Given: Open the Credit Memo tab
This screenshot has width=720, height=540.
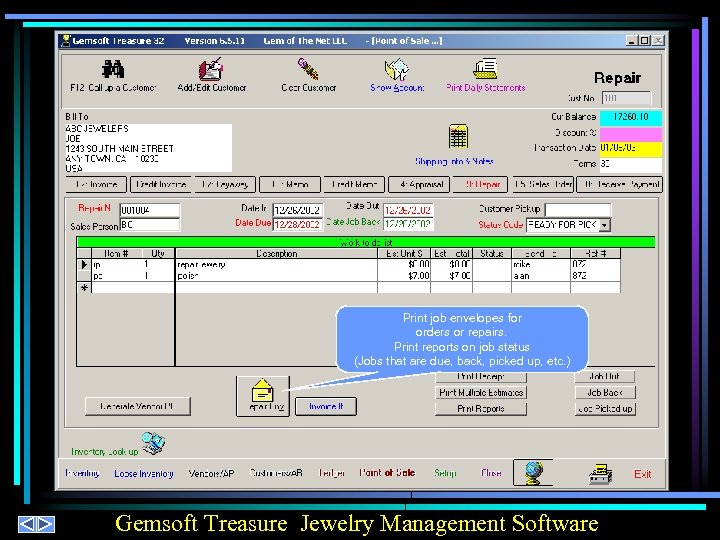Looking at the screenshot, I should (x=354, y=185).
